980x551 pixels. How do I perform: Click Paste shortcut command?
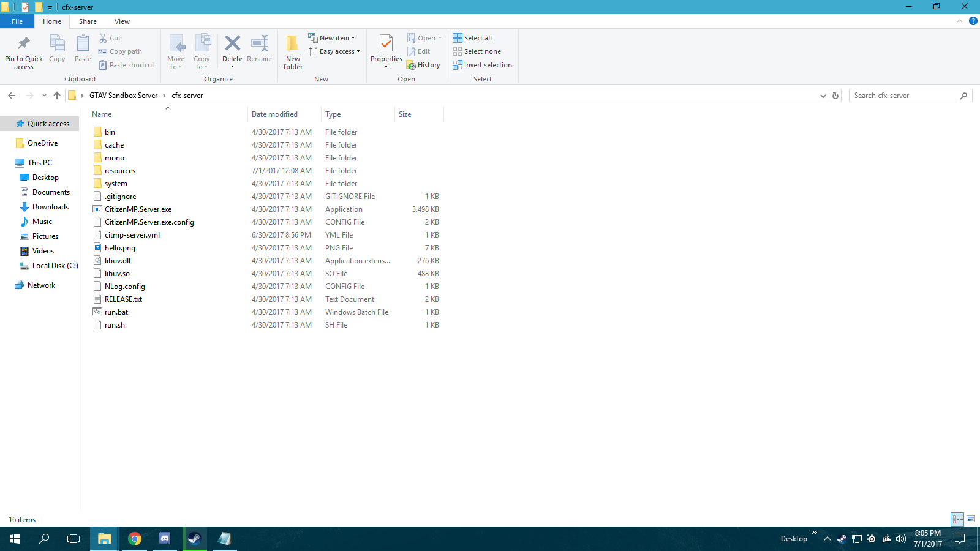(127, 65)
